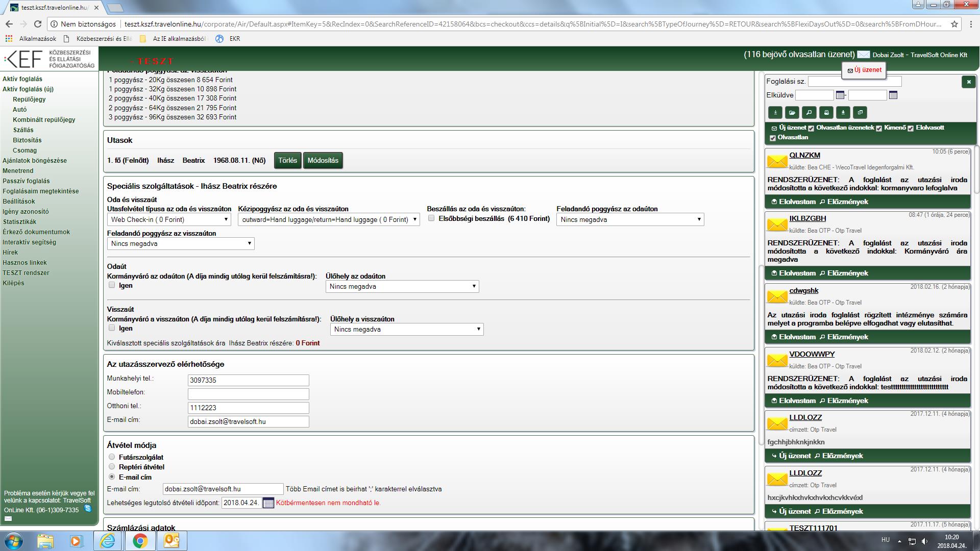Click into the Mobiltelefon input field
This screenshot has height=551, width=980.
pos(248,394)
